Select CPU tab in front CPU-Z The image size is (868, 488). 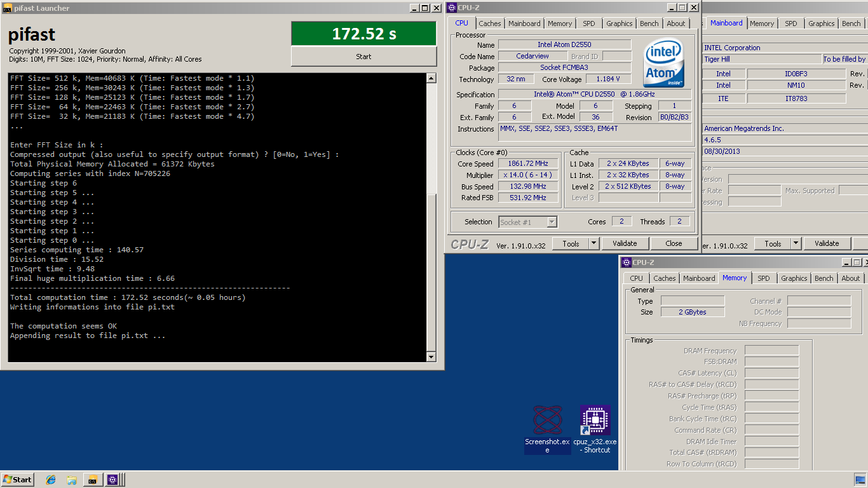pos(461,23)
